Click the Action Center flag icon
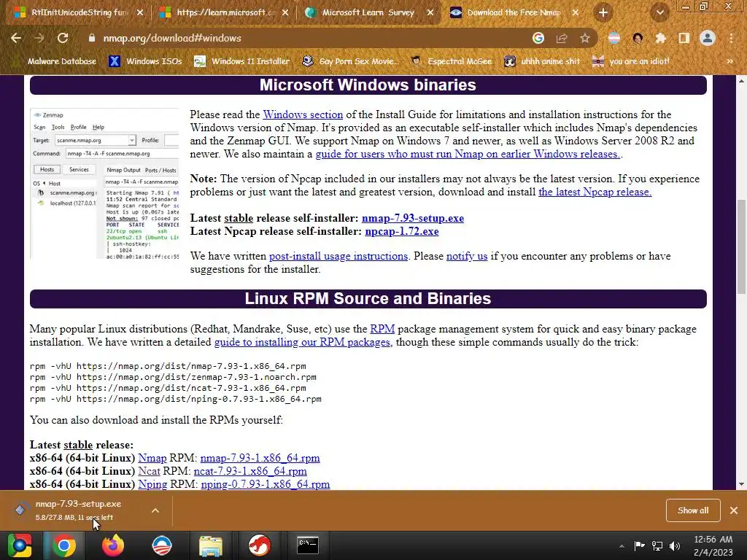The height and width of the screenshot is (560, 747). (x=639, y=545)
